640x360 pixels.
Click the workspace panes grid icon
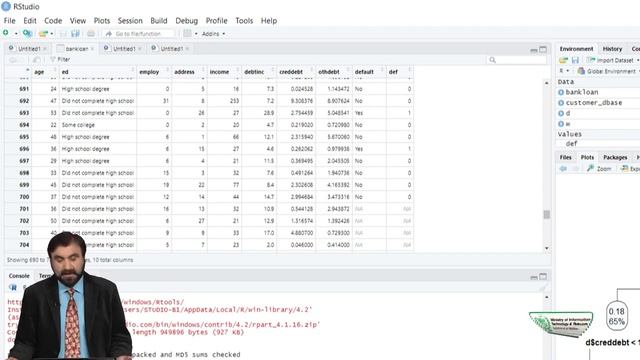coord(187,33)
